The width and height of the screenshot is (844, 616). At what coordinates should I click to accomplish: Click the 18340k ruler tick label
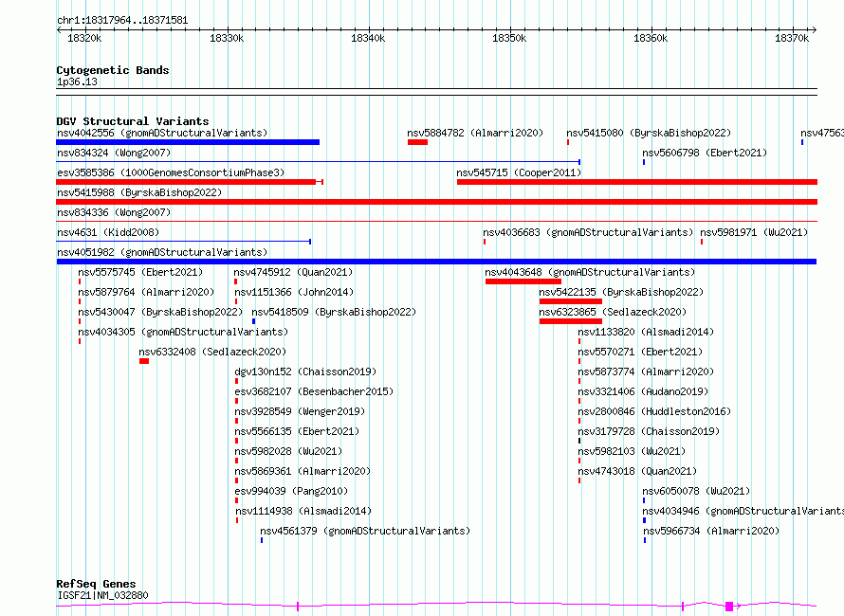[x=368, y=38]
